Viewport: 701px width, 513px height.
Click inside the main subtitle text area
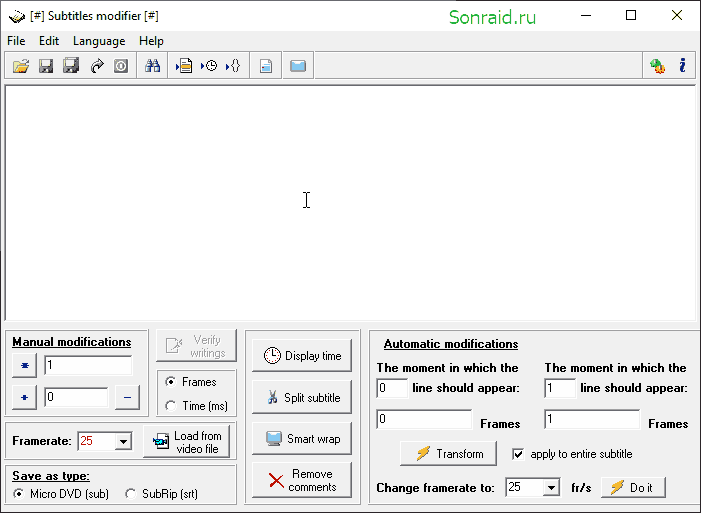[350, 203]
